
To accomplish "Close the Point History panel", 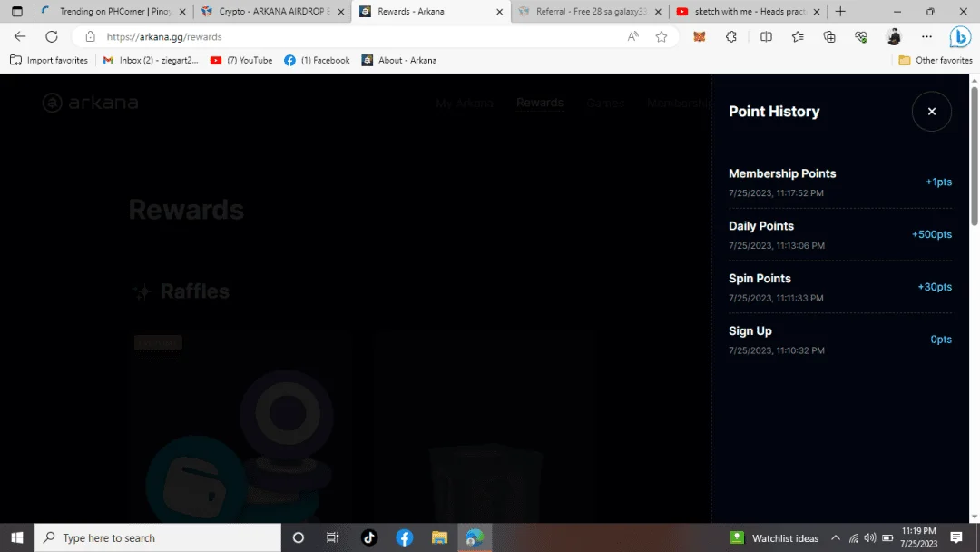I will coord(931,112).
